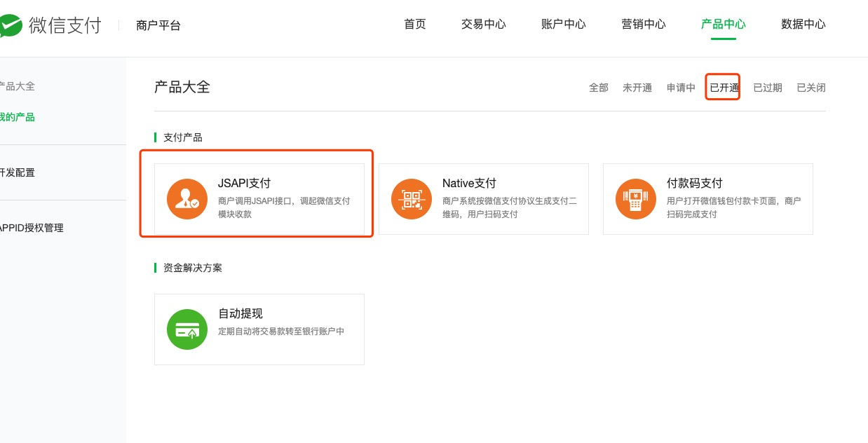
Task: Click the 资金解决方案 section label
Action: pyautogui.click(x=193, y=268)
